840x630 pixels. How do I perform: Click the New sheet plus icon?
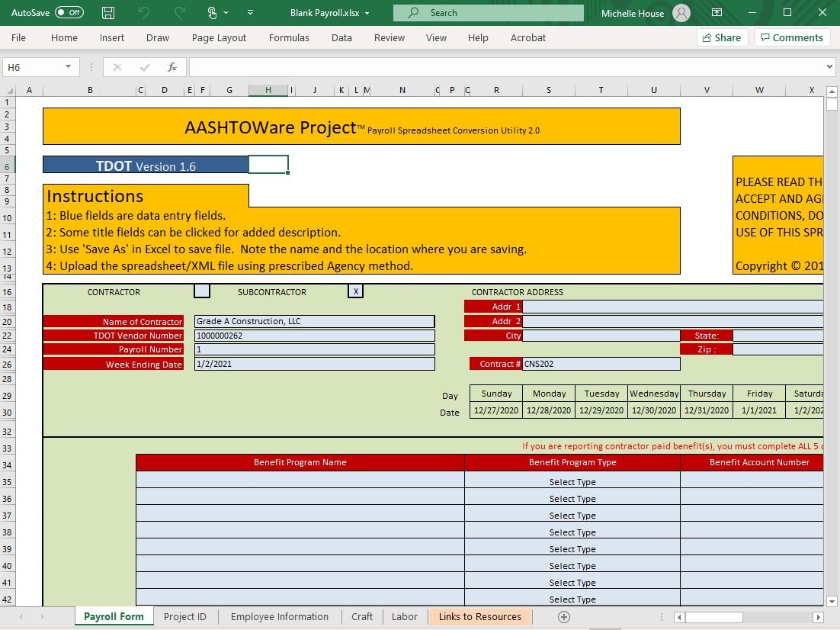pos(563,617)
